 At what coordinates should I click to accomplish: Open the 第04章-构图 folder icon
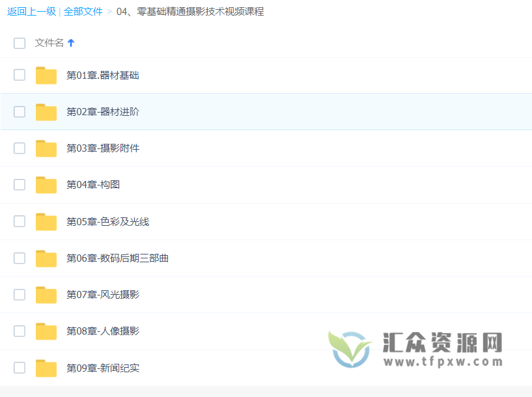46,185
